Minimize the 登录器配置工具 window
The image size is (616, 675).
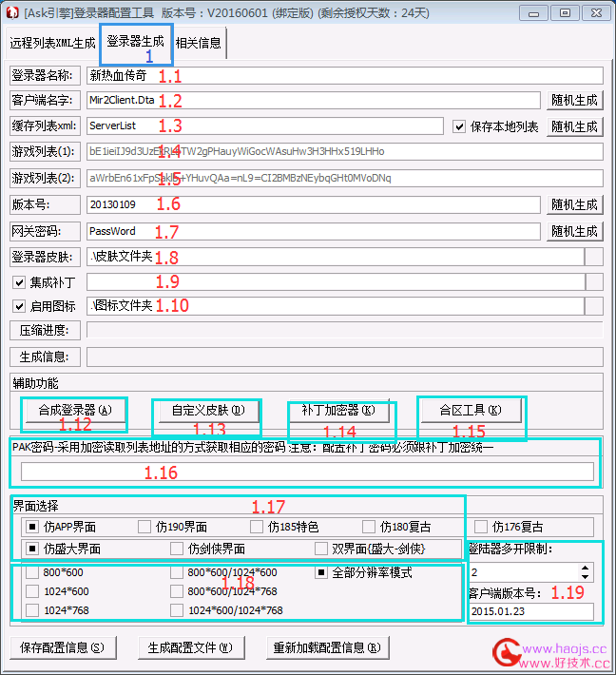click(x=534, y=13)
